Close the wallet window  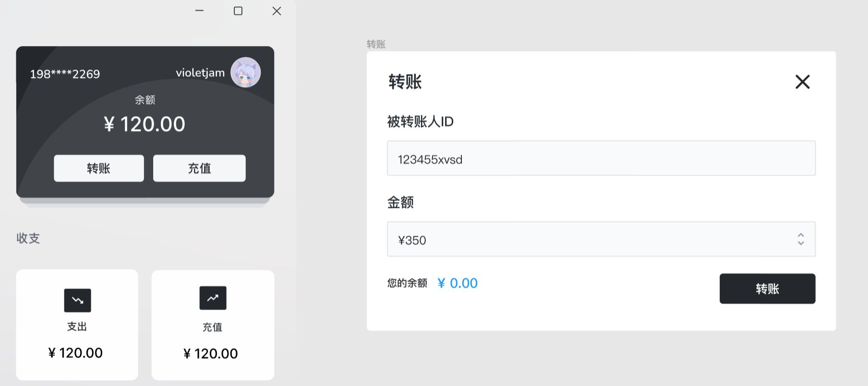click(277, 11)
